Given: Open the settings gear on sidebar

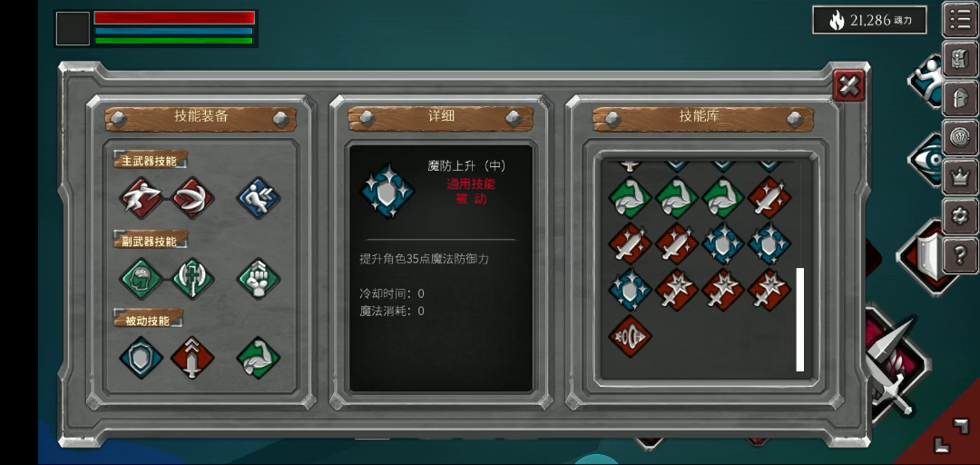Looking at the screenshot, I should [x=960, y=216].
